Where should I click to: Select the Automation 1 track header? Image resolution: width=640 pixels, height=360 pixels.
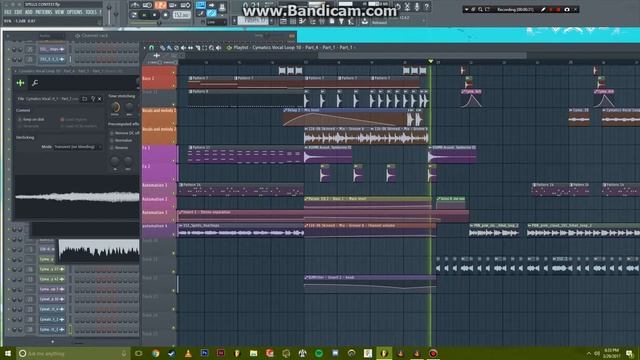[159, 189]
